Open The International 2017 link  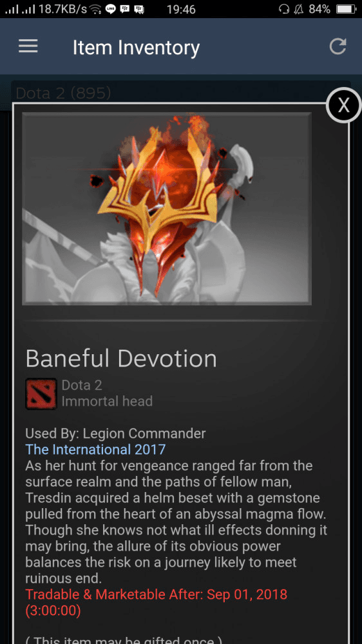[x=95, y=449]
